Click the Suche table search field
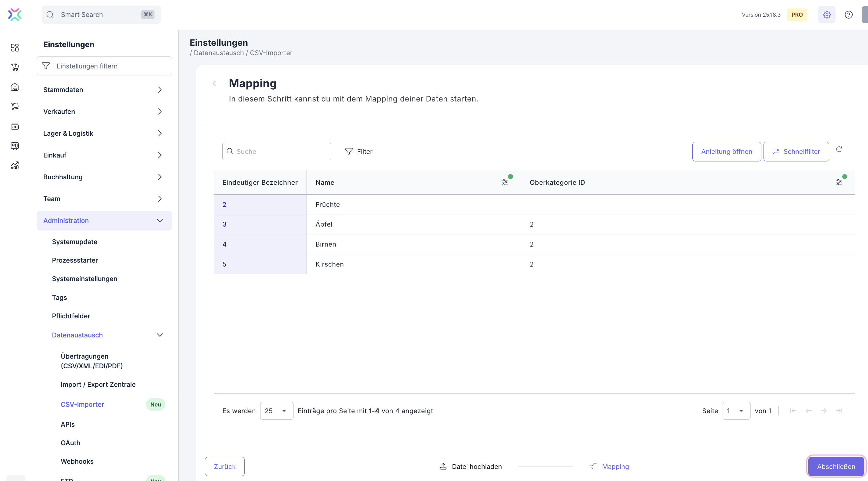 click(x=276, y=151)
